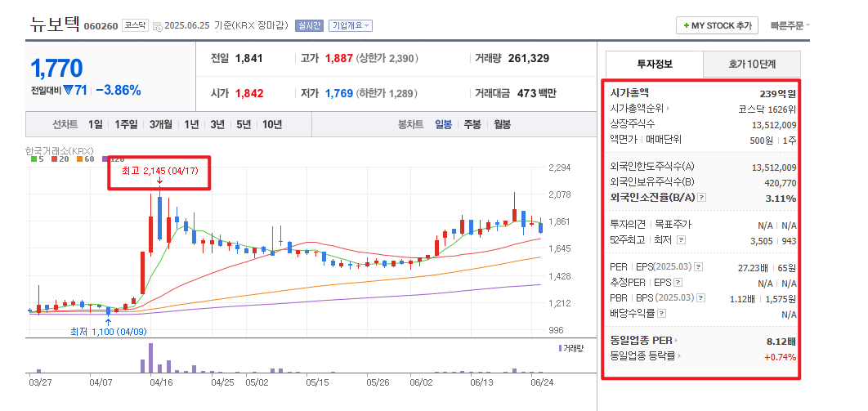Open the 빠른주문 dropdown

(790, 25)
